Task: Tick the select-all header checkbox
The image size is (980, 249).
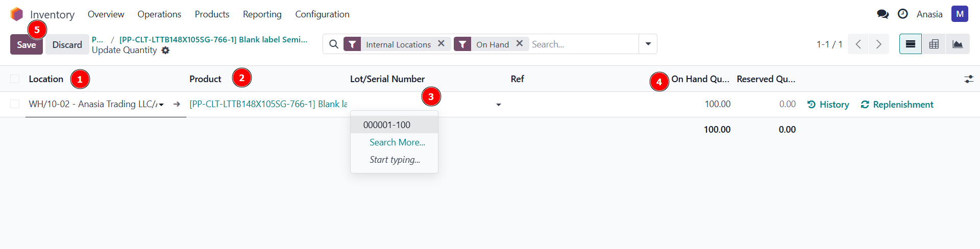Action: (15, 79)
